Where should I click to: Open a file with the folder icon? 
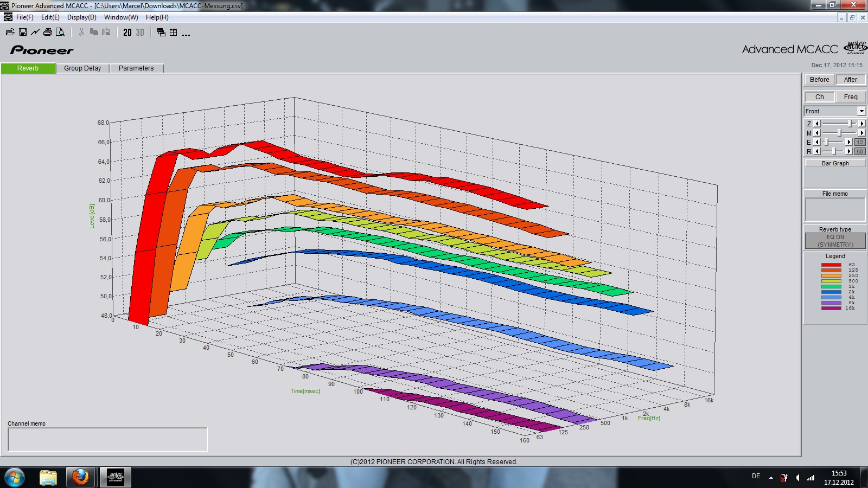[x=10, y=33]
